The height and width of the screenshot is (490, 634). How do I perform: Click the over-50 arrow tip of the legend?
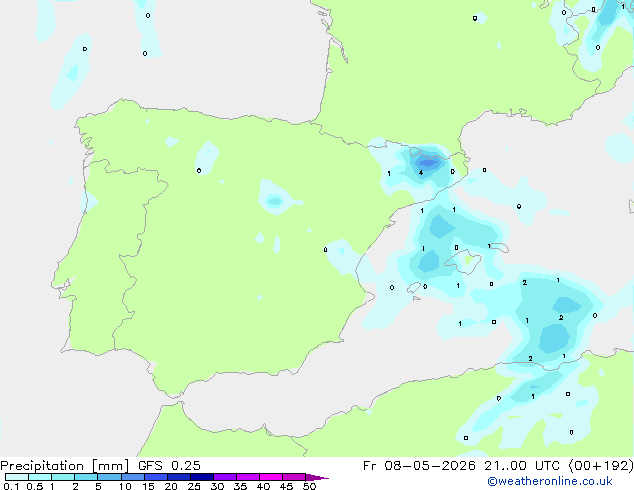[x=317, y=477]
